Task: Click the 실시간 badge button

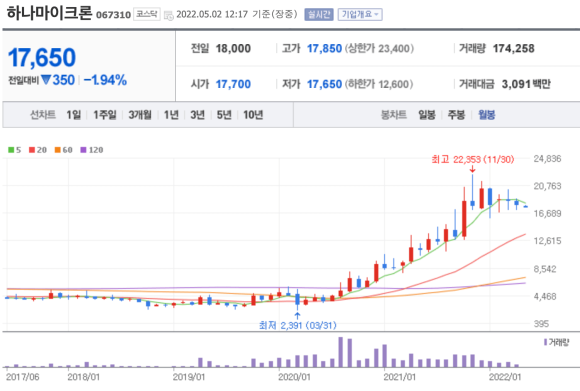Action: [x=319, y=15]
